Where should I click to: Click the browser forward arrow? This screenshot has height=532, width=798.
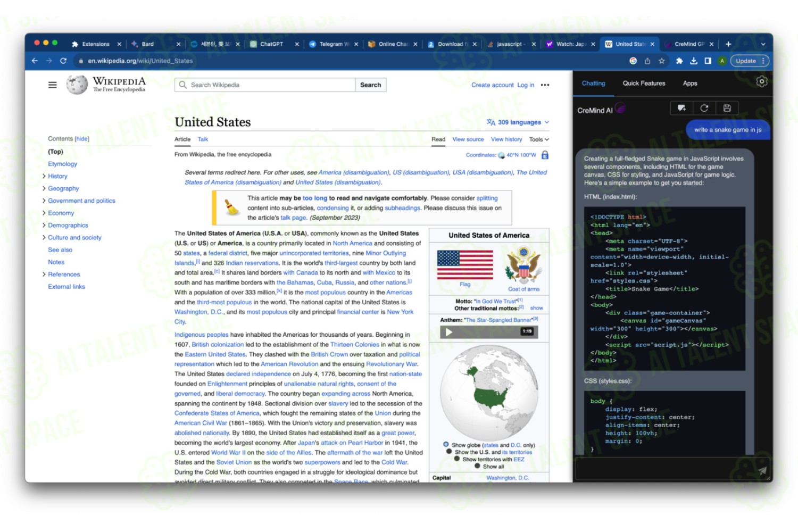[x=49, y=61]
